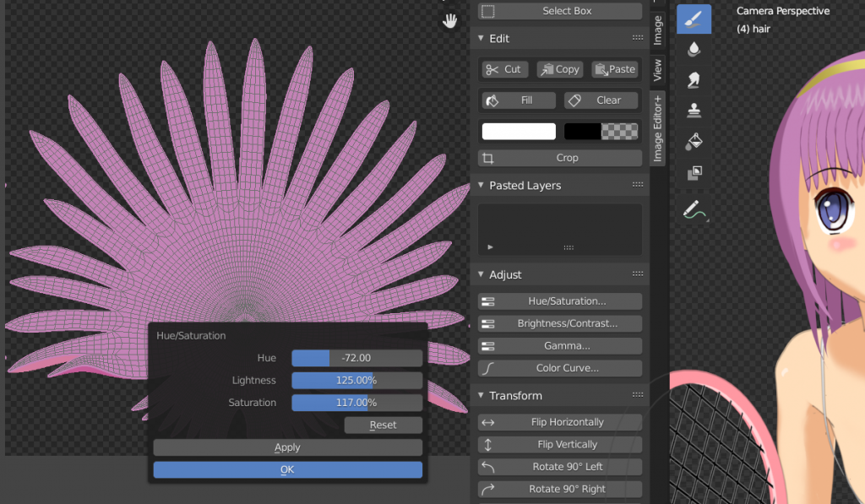Open Color Curve... adjustment
This screenshot has height=504, width=865.
(560, 368)
